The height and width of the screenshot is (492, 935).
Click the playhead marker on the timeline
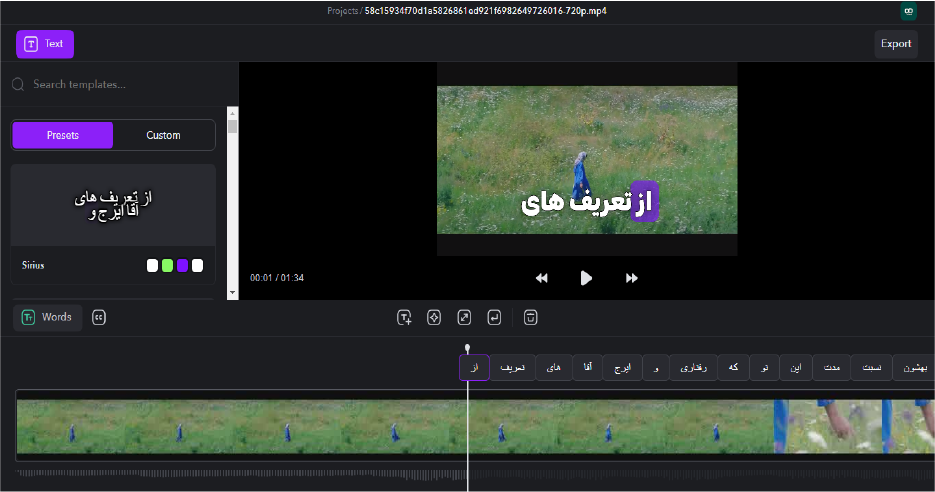[x=468, y=348]
